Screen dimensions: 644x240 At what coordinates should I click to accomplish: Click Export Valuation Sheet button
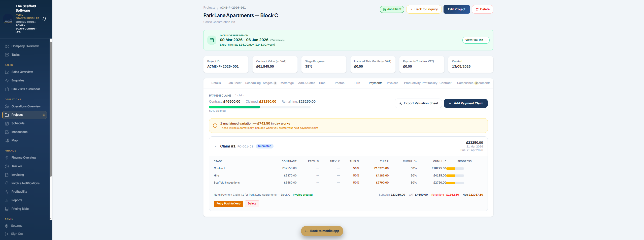tap(418, 103)
